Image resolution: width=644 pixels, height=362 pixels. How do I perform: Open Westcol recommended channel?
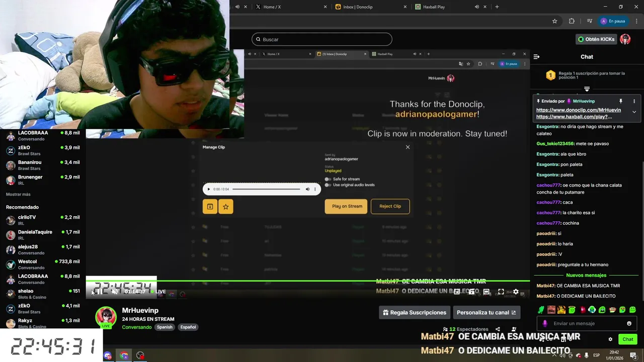(x=43, y=264)
